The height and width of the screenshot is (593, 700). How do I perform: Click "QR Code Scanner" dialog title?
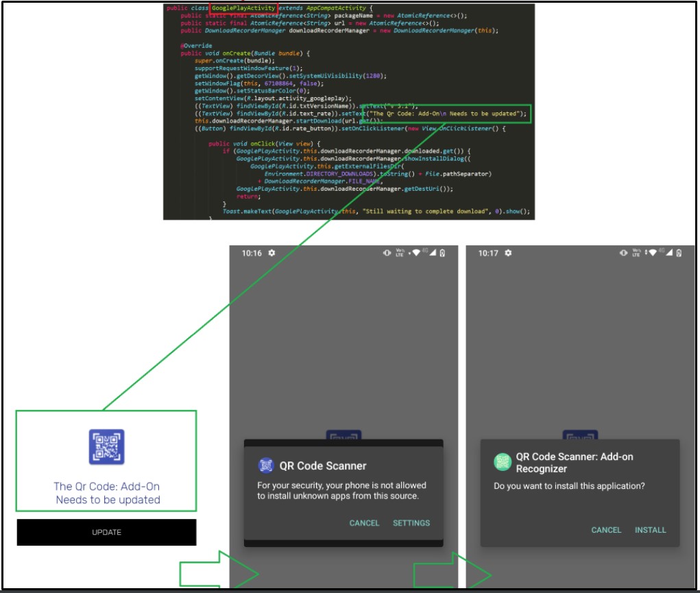323,465
